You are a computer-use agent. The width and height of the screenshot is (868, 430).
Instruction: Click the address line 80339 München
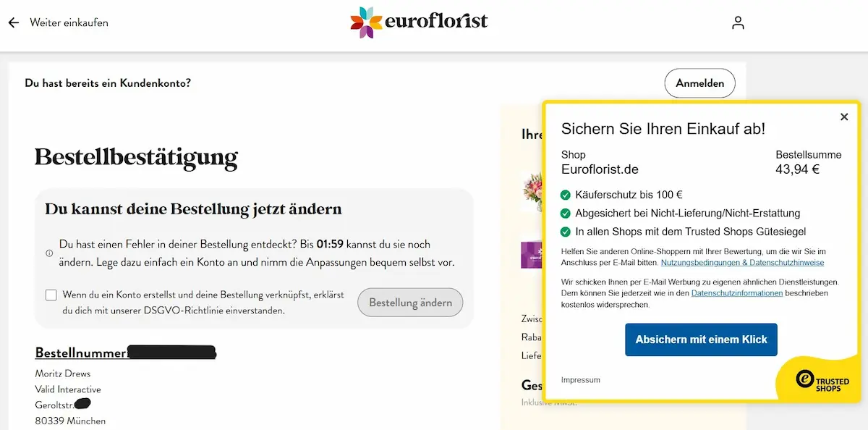pos(70,421)
